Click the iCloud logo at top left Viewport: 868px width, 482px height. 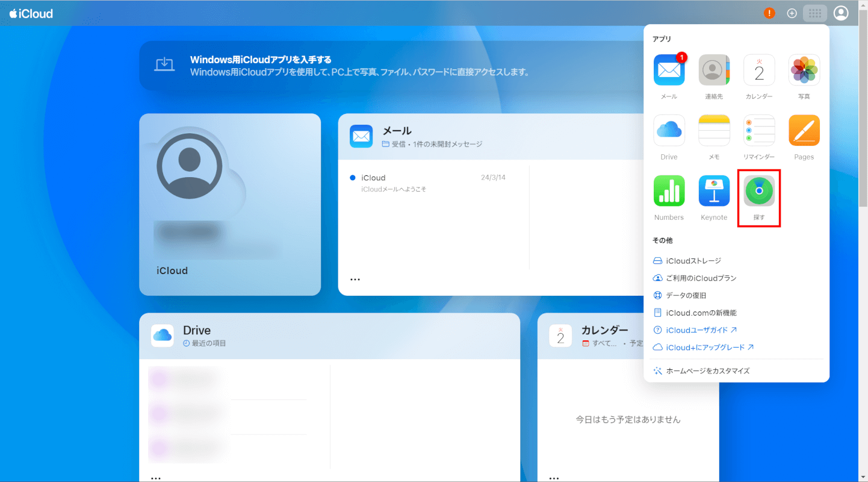31,13
